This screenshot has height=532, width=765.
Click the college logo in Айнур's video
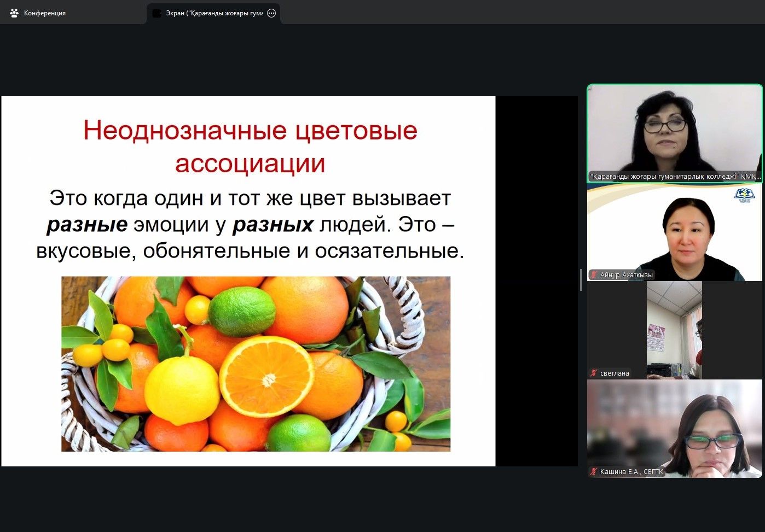click(744, 195)
